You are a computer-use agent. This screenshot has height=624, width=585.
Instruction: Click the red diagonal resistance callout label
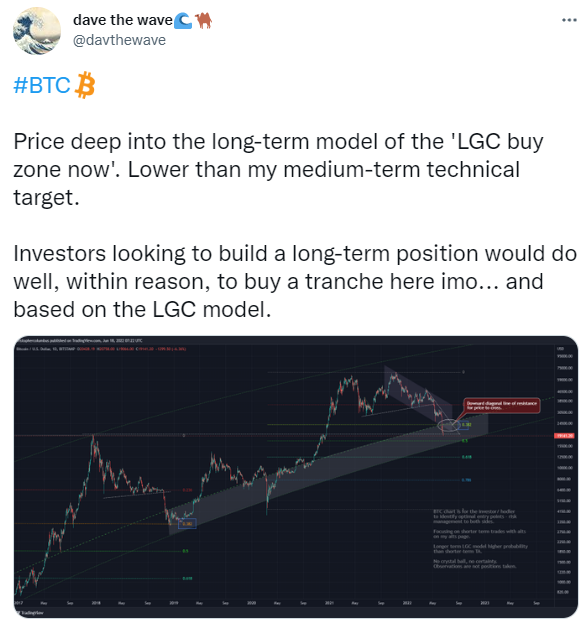pos(502,406)
